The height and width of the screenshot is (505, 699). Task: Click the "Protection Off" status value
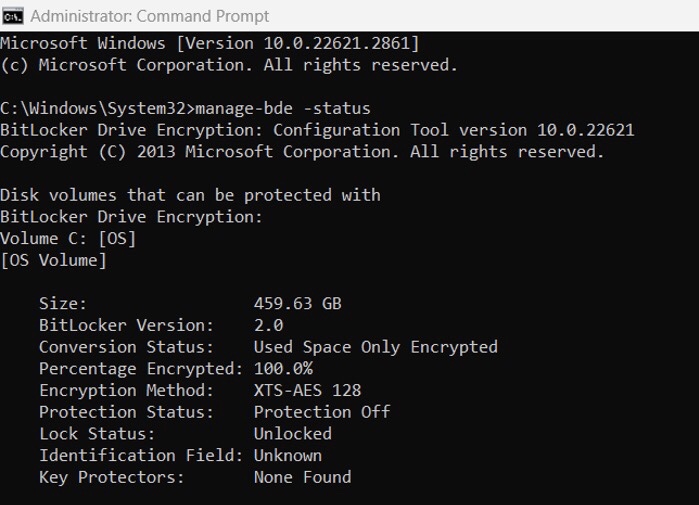coord(322,412)
